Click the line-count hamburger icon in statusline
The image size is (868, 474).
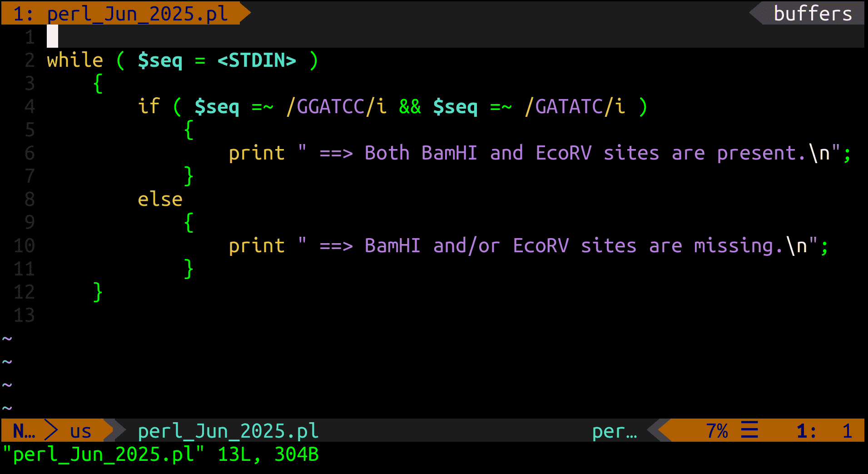click(749, 430)
